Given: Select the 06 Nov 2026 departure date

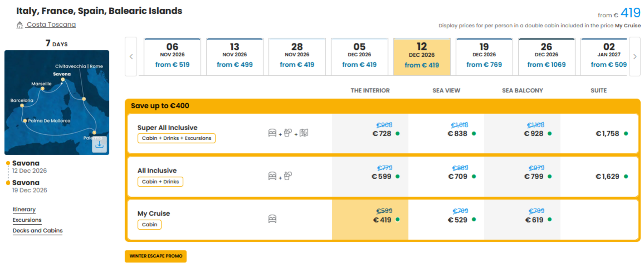Looking at the screenshot, I should coord(172,57).
